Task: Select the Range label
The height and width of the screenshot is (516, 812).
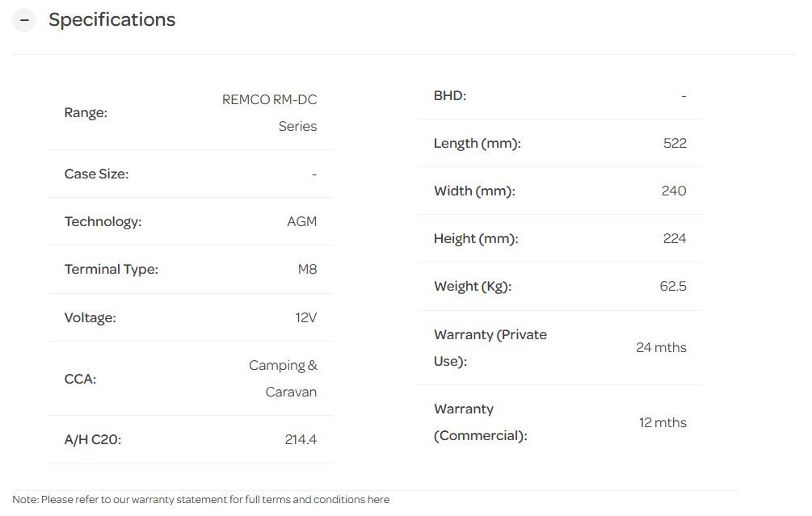Action: pos(86,113)
